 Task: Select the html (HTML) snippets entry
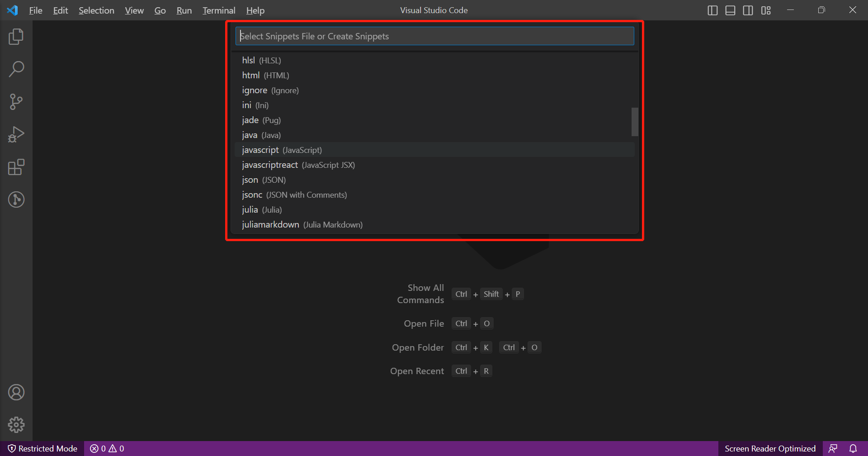(x=434, y=75)
